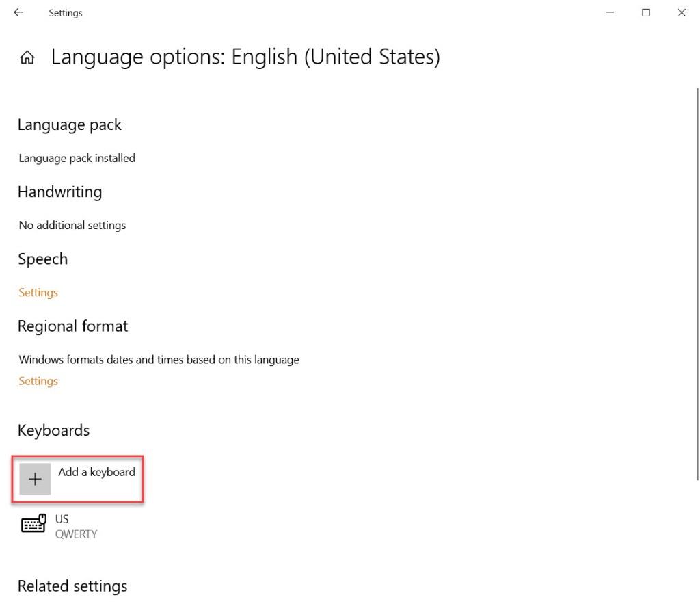Click the vertical scrollbar on the right
This screenshot has height=604, width=700.
697,274
